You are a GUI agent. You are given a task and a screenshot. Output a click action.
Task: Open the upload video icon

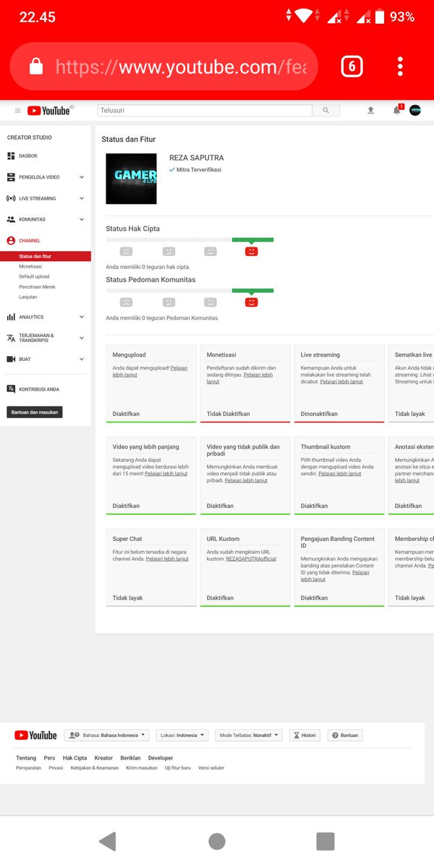coord(371,110)
